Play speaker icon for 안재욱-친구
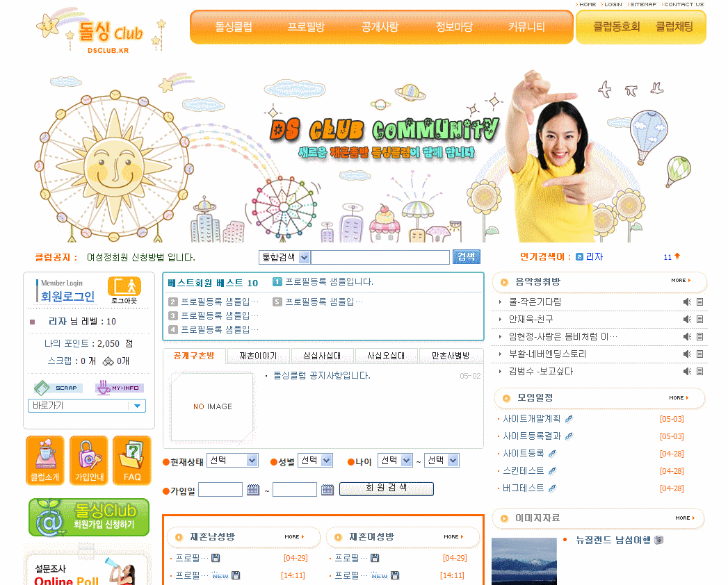 pyautogui.click(x=687, y=319)
